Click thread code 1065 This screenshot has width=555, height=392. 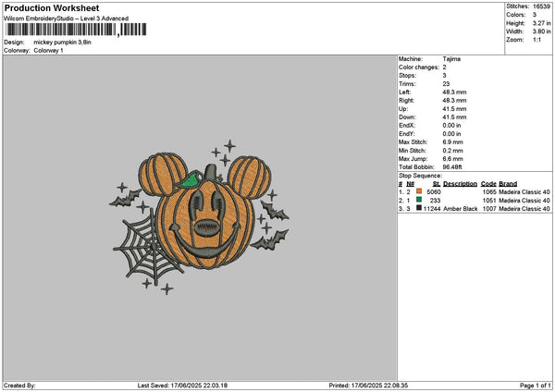(x=489, y=191)
